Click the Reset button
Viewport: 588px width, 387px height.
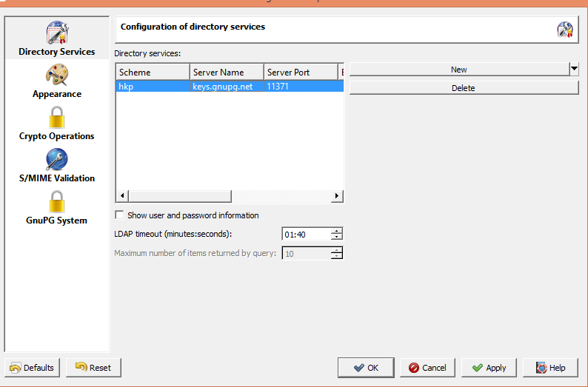tap(94, 368)
